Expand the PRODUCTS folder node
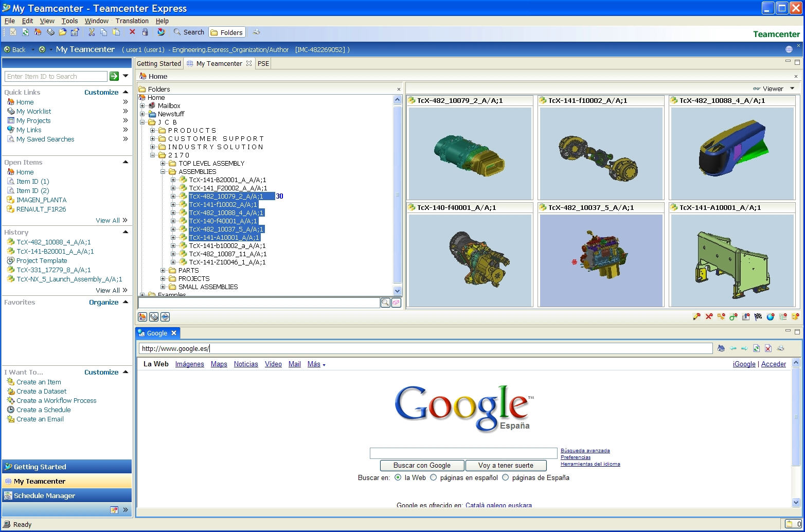805x532 pixels. [152, 130]
